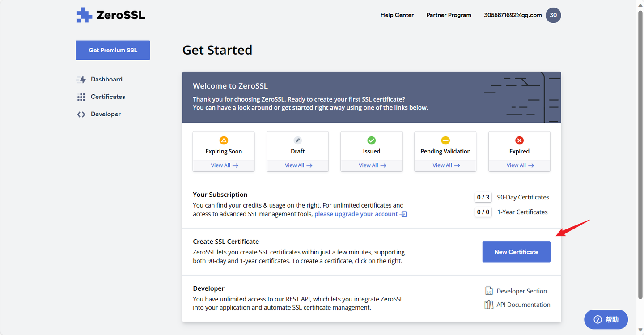
Task: Open Certificates in the sidebar
Action: 107,97
